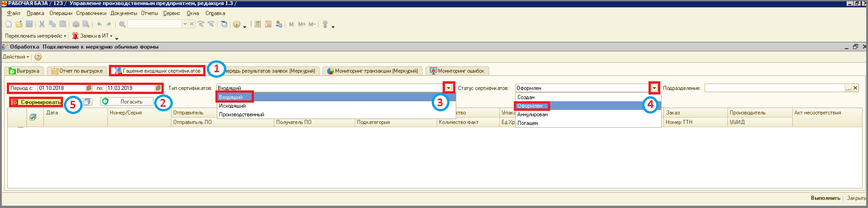Switch to Отчет по выгрузке tab
Screen dimensions: 868x208
click(x=77, y=71)
